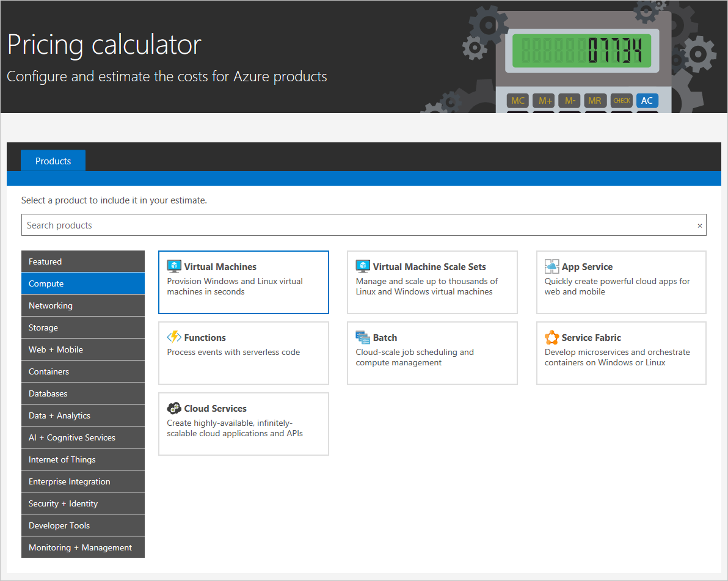The height and width of the screenshot is (581, 728).
Task: Switch to the Databases category
Action: coord(83,393)
